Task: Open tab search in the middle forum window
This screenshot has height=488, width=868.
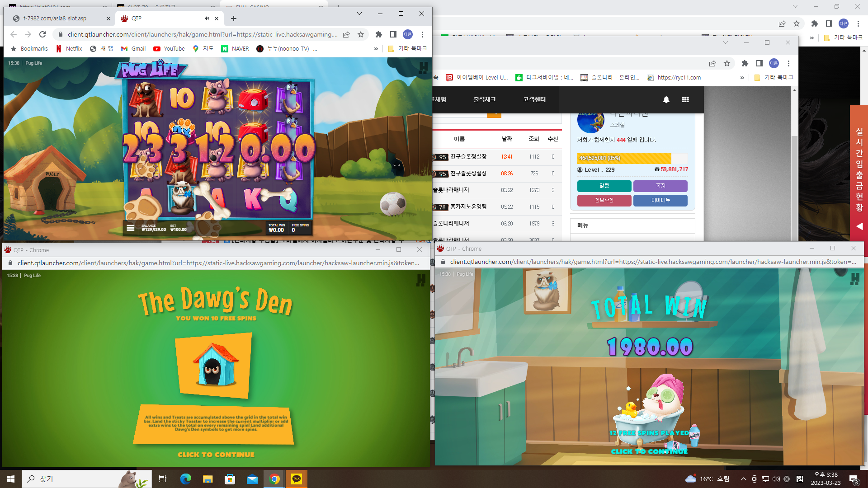Action: point(726,42)
